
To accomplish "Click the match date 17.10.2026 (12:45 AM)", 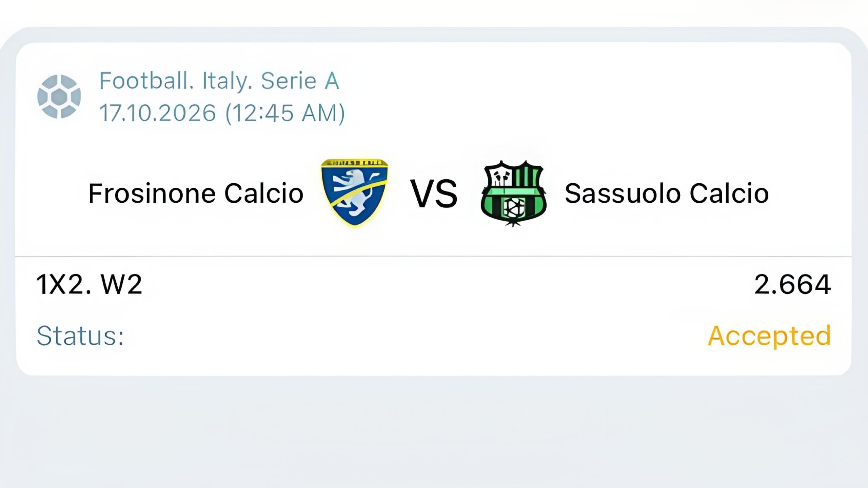I will [x=222, y=113].
